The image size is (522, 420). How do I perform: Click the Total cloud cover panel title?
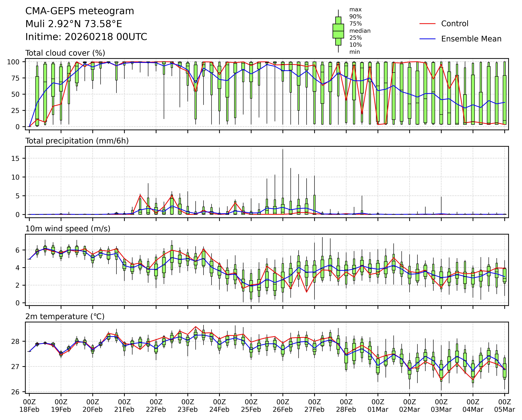pos(65,53)
